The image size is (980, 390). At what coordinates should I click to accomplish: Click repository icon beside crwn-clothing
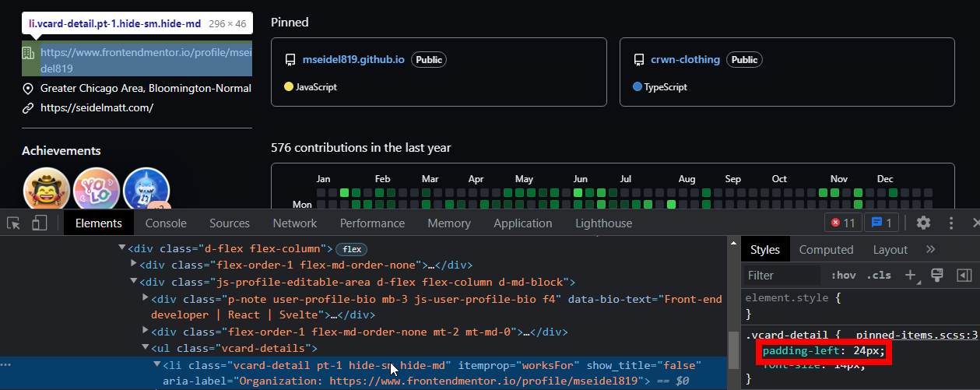pyautogui.click(x=638, y=60)
